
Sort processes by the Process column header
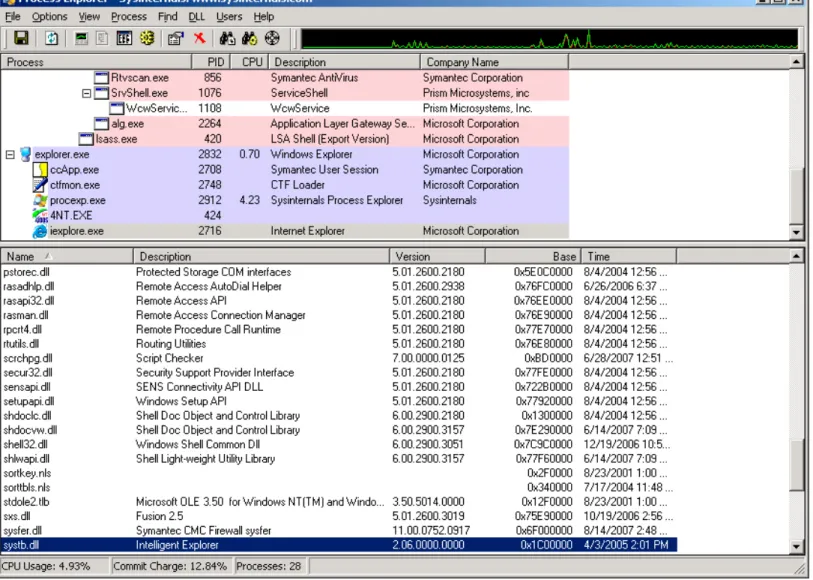[96, 62]
